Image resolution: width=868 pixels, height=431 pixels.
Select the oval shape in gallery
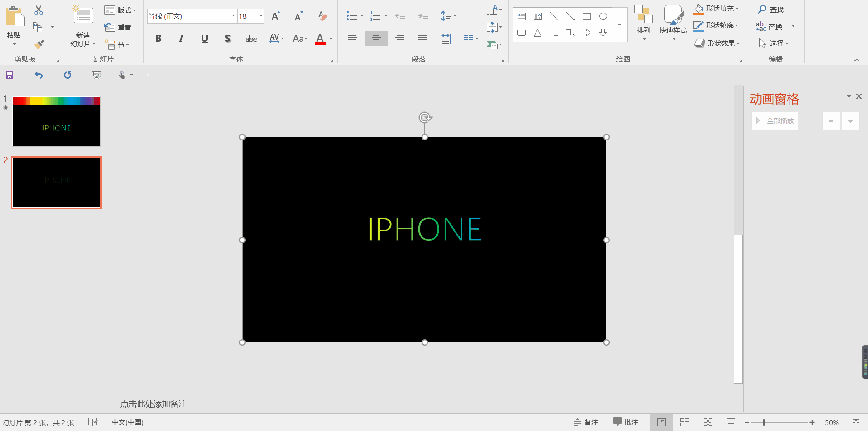click(x=603, y=16)
